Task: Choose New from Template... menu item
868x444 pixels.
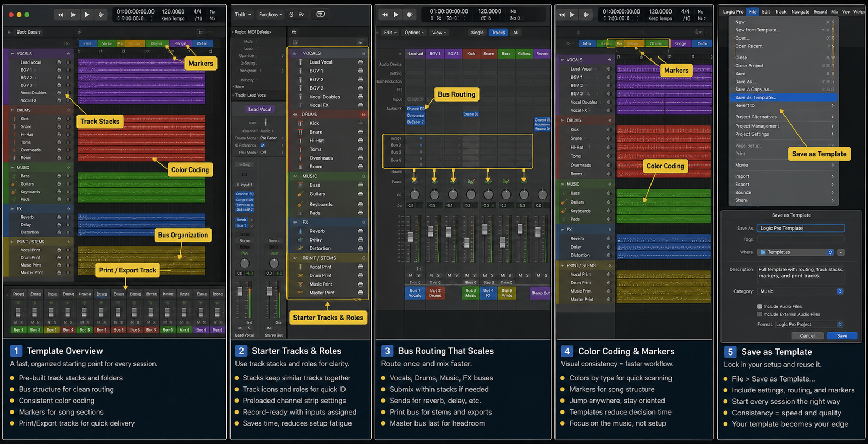Action: (x=784, y=30)
